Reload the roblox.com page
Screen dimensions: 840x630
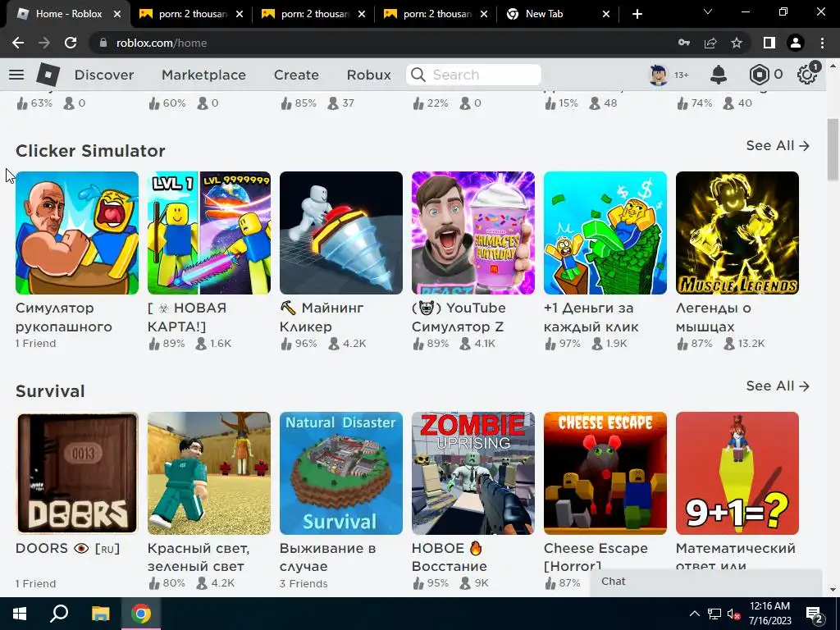click(71, 43)
